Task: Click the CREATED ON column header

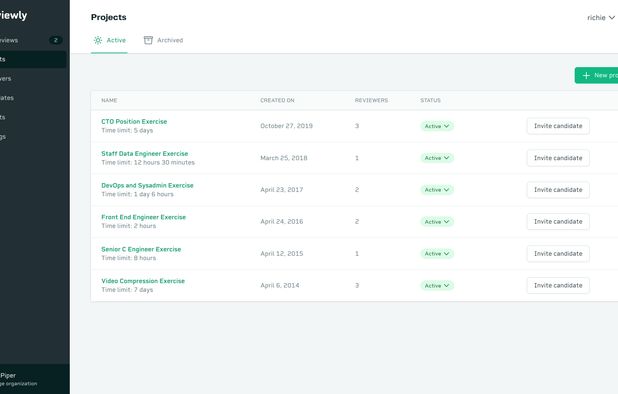Action: 277,100
